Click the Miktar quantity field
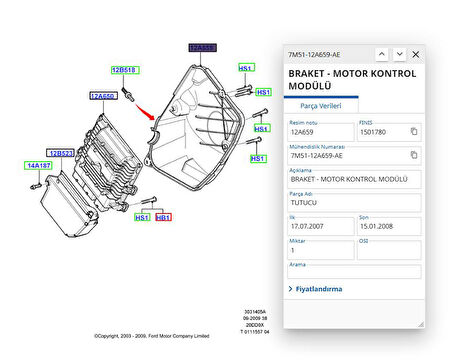452x362 pixels. [x=321, y=250]
